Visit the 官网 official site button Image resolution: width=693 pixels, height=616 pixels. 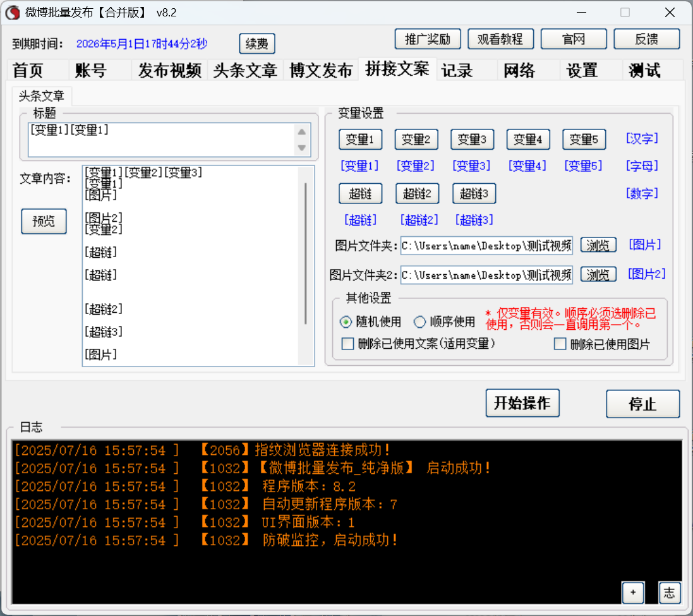click(573, 39)
